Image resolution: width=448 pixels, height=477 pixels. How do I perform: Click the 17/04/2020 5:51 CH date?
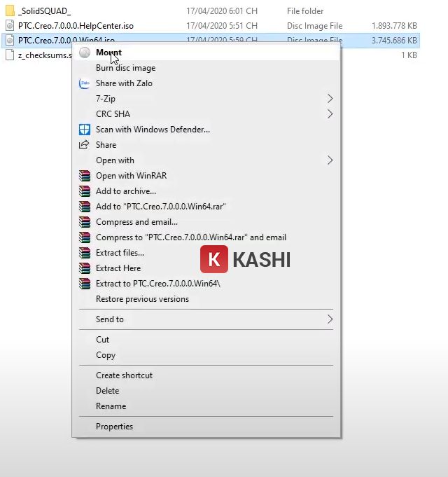[x=222, y=26]
